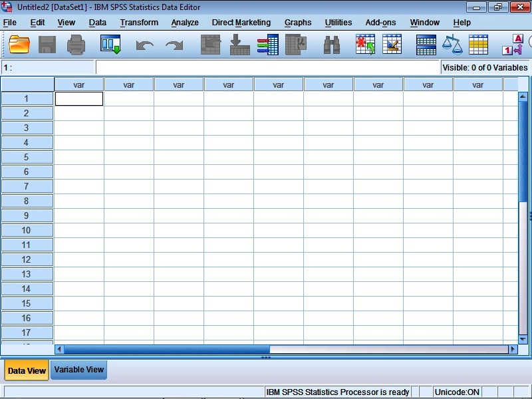Select row header 2
532x399 pixels.
point(27,113)
